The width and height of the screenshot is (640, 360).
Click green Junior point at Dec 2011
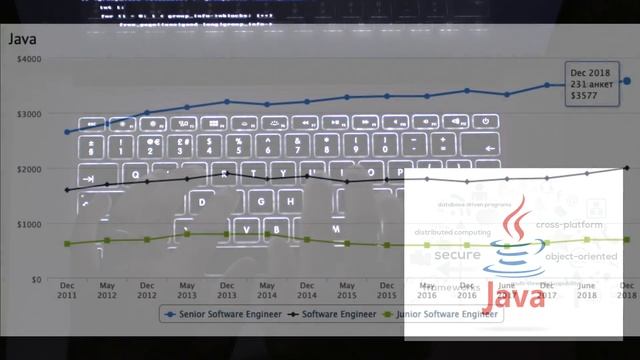pyautogui.click(x=67, y=244)
